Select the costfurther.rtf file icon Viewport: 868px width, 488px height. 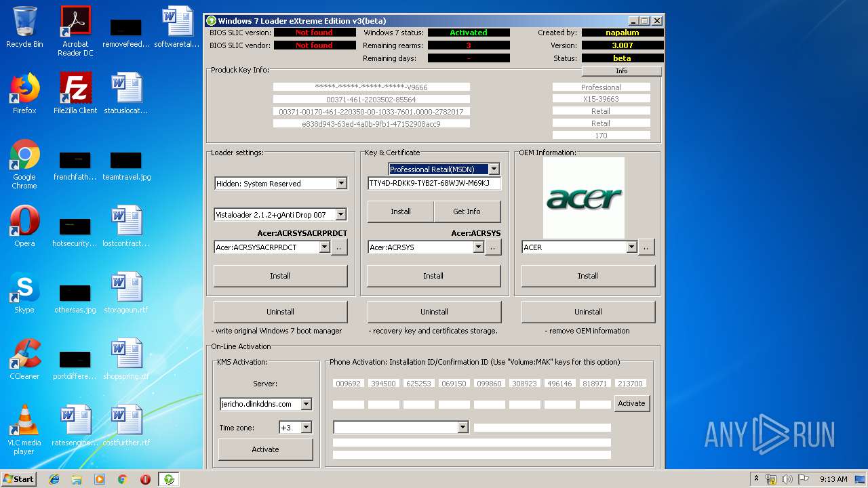pos(126,426)
